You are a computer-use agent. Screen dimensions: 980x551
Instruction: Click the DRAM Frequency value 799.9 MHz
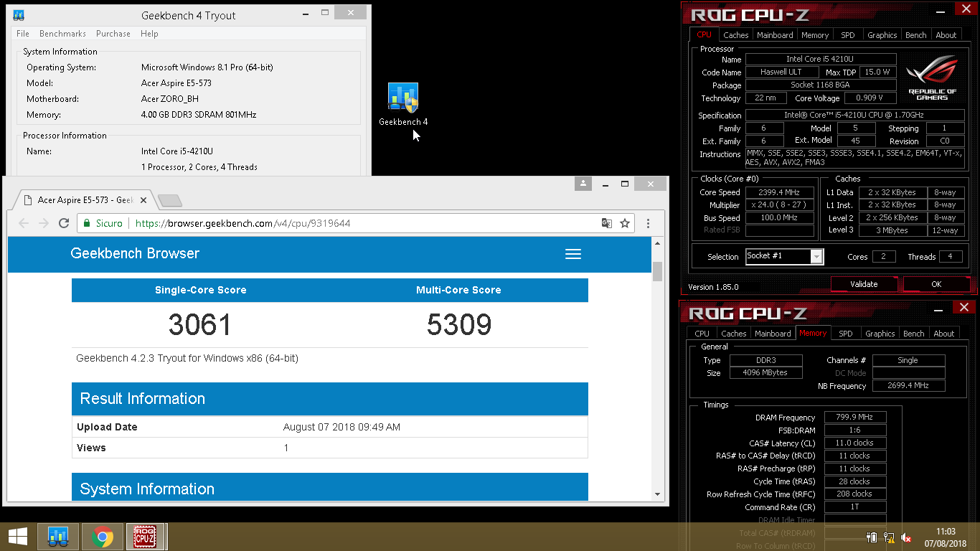pyautogui.click(x=855, y=418)
